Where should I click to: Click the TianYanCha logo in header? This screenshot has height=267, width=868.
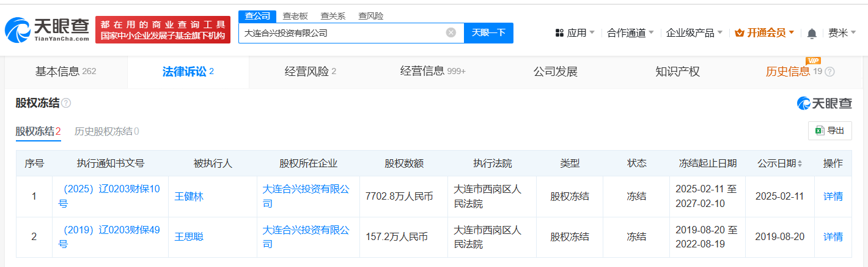[46, 31]
